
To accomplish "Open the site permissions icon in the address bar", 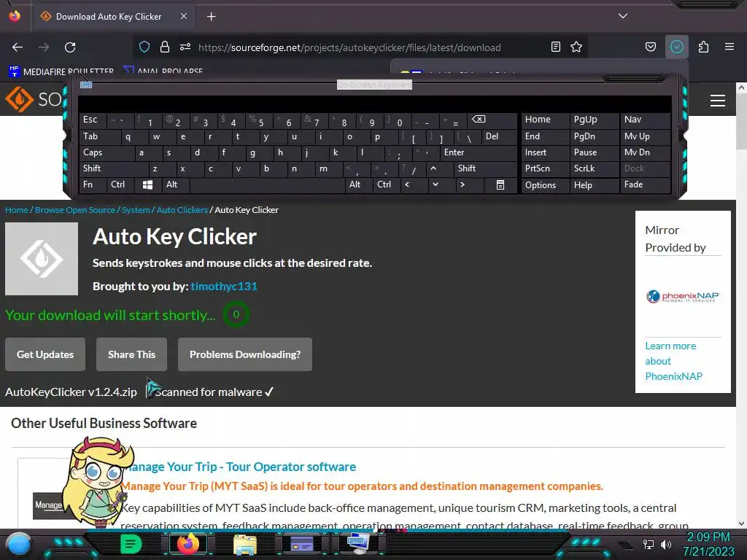I will (185, 47).
